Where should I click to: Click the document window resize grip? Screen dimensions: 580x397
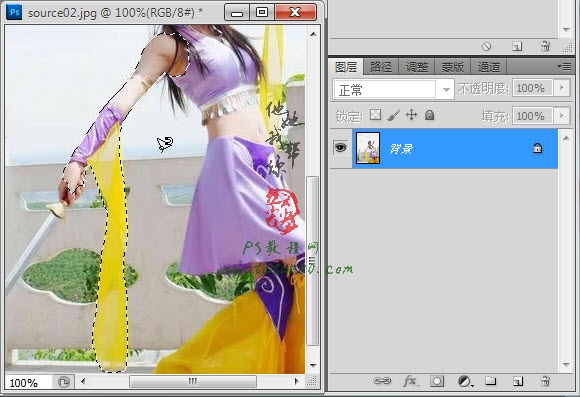(x=313, y=381)
